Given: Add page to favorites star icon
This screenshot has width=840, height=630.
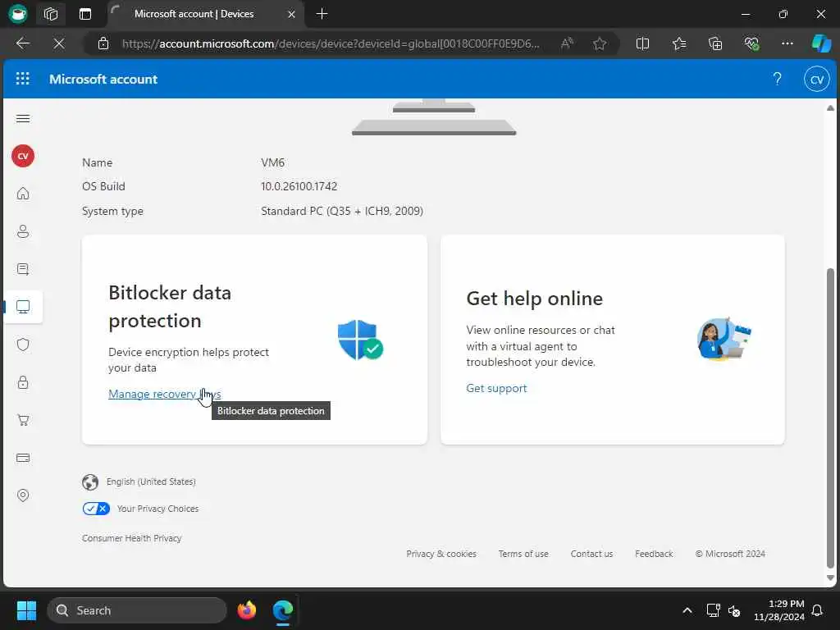Looking at the screenshot, I should pos(600,43).
